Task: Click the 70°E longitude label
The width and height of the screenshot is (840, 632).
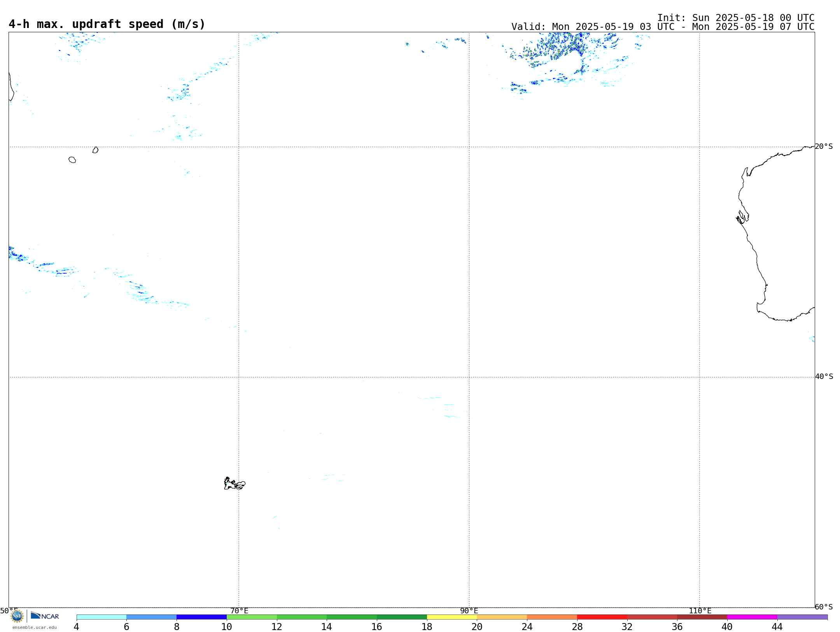Action: point(239,611)
